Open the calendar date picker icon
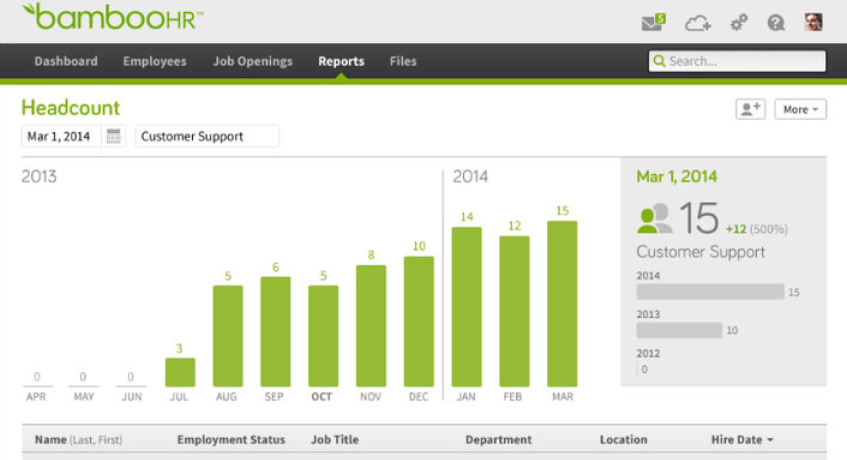The image size is (847, 460). coord(114,137)
